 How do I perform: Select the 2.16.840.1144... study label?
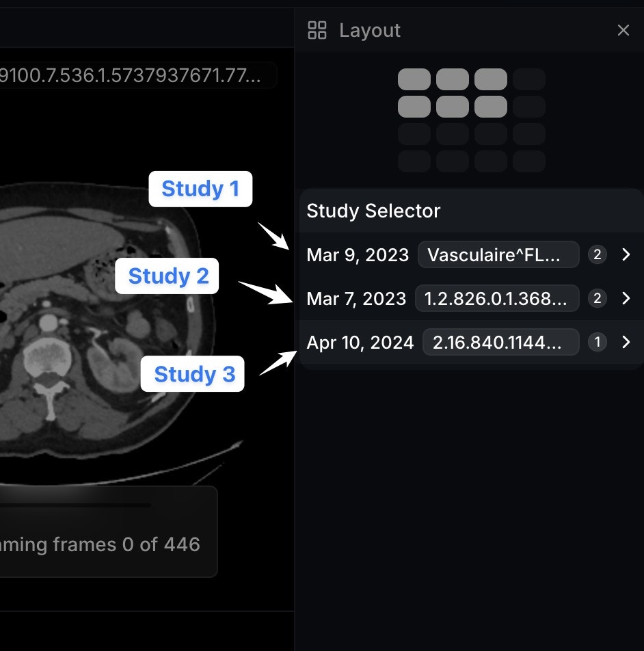pyautogui.click(x=501, y=342)
